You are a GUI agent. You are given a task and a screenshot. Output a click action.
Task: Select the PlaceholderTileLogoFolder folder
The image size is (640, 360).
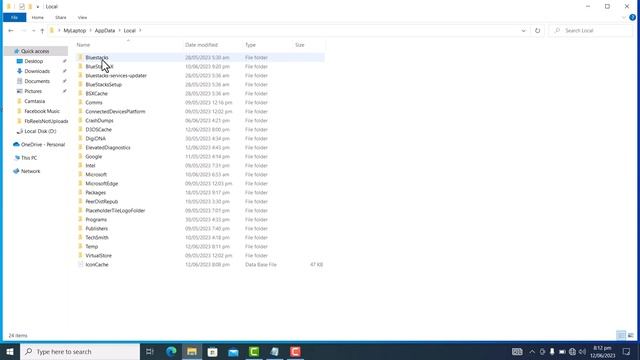[115, 210]
